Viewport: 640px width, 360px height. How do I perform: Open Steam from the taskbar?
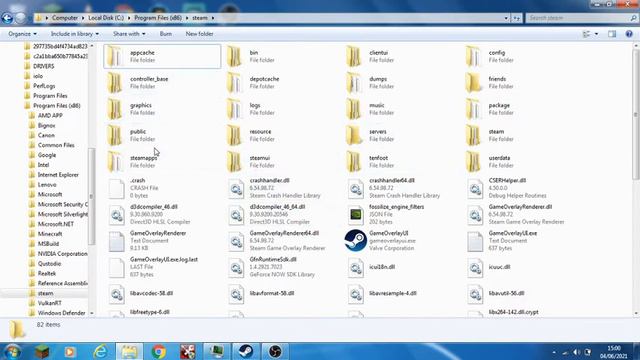(246, 351)
